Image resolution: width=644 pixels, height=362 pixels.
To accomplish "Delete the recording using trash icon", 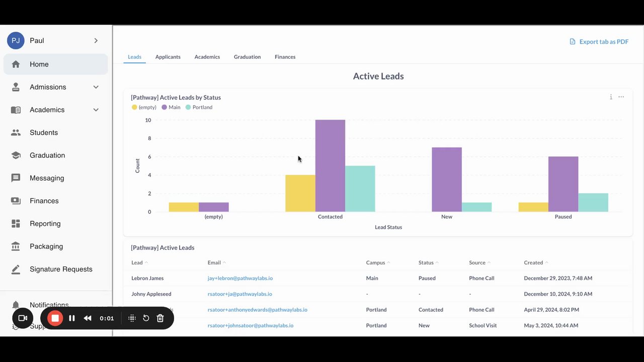I will pyautogui.click(x=160, y=318).
